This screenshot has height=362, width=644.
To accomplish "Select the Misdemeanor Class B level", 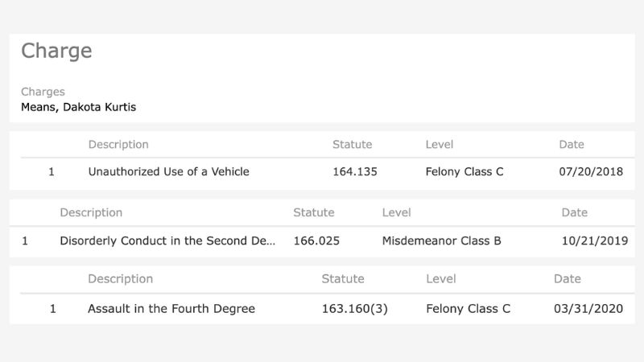I will 441,241.
